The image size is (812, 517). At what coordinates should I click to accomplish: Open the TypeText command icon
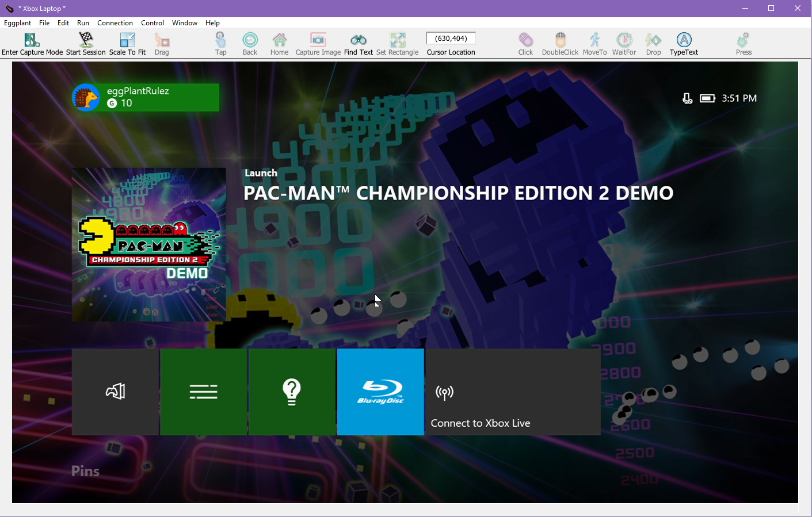684,40
